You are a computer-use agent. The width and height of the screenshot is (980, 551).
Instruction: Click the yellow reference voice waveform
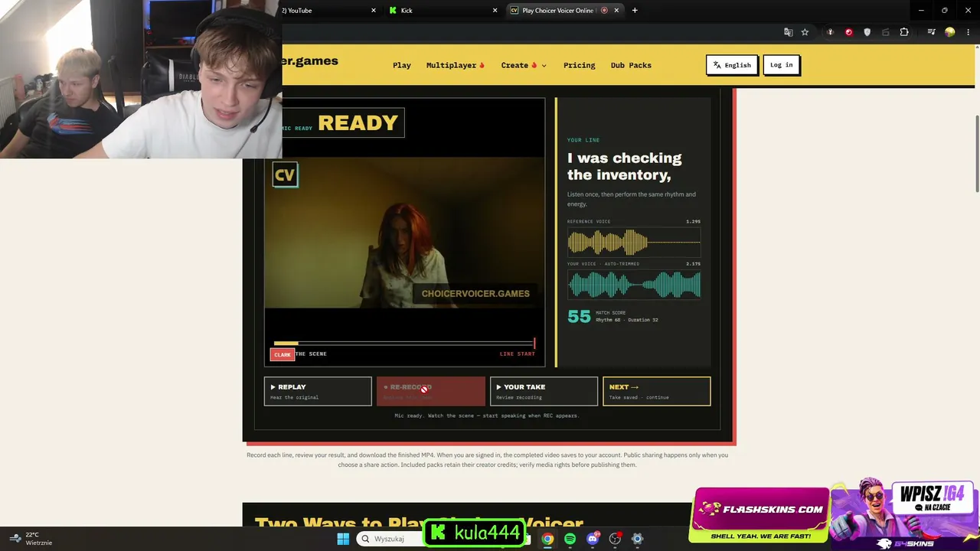[x=634, y=243]
